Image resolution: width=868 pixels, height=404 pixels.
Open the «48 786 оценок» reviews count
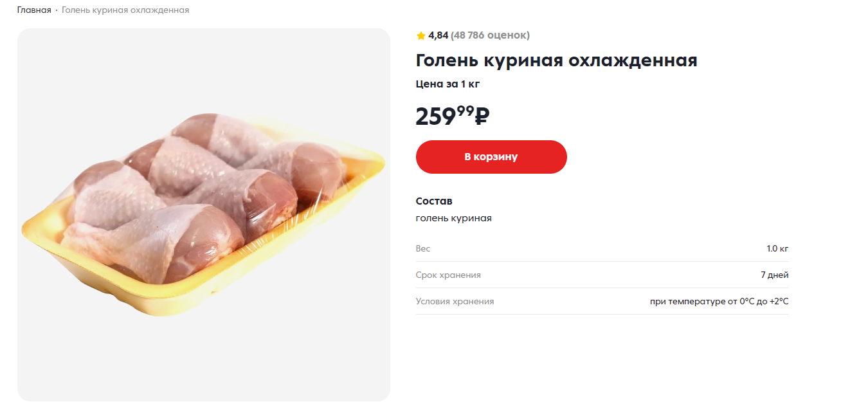490,35
